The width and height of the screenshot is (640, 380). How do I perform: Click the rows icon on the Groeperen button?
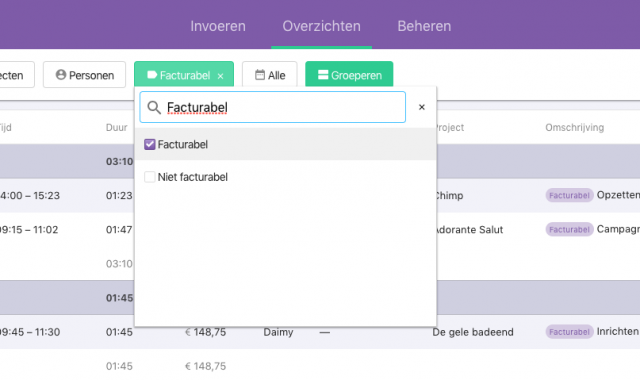[x=323, y=75]
